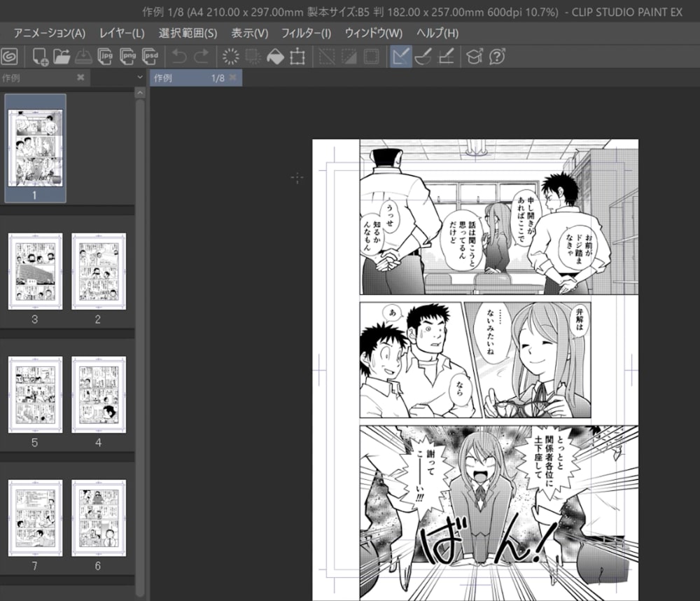Select page 1 thumbnail
This screenshot has width=700, height=601.
35,148
